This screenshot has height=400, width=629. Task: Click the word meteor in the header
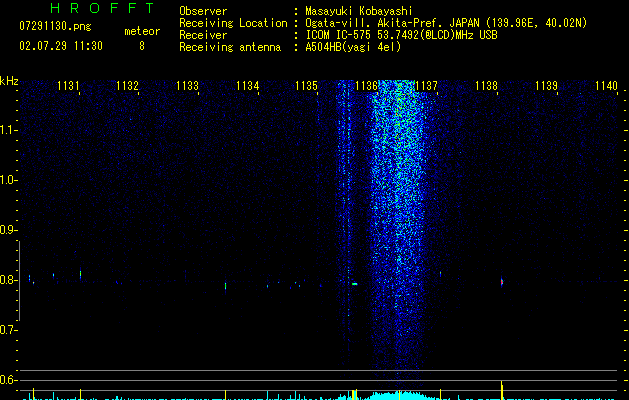click(142, 31)
